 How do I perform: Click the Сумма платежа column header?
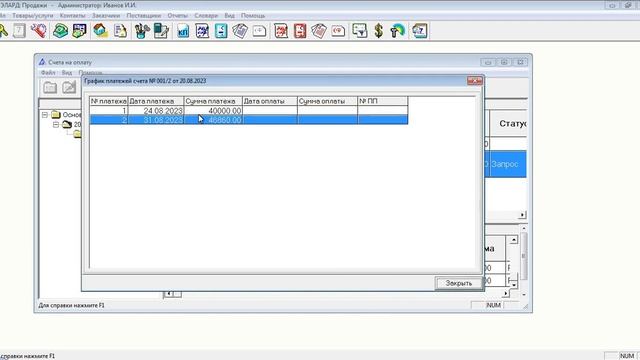tap(213, 101)
